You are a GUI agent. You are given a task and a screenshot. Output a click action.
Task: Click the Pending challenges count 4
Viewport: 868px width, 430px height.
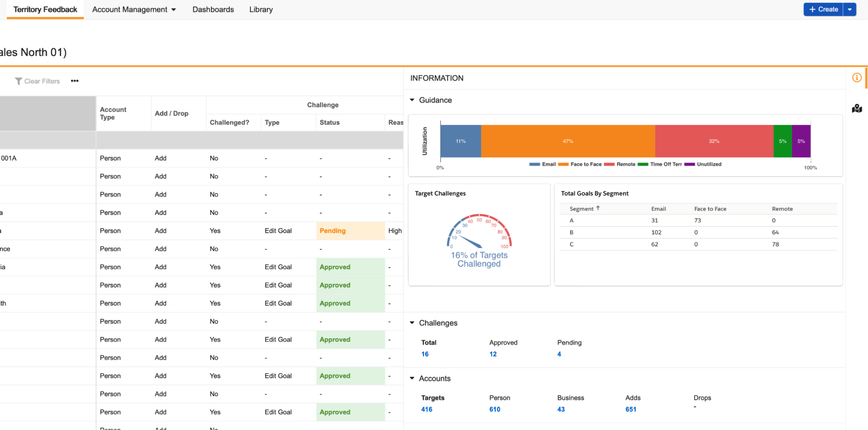[559, 354]
